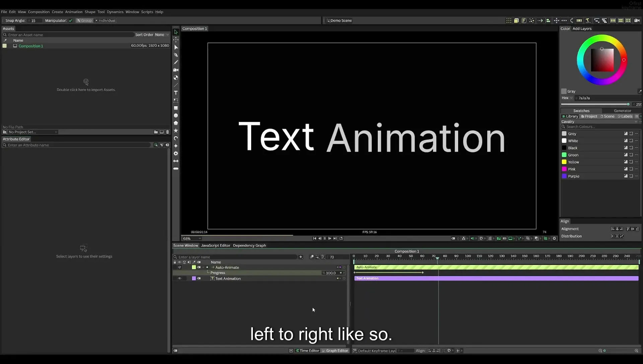Select the Pink color swatch
Image resolution: width=643 pixels, height=364 pixels.
tap(564, 169)
